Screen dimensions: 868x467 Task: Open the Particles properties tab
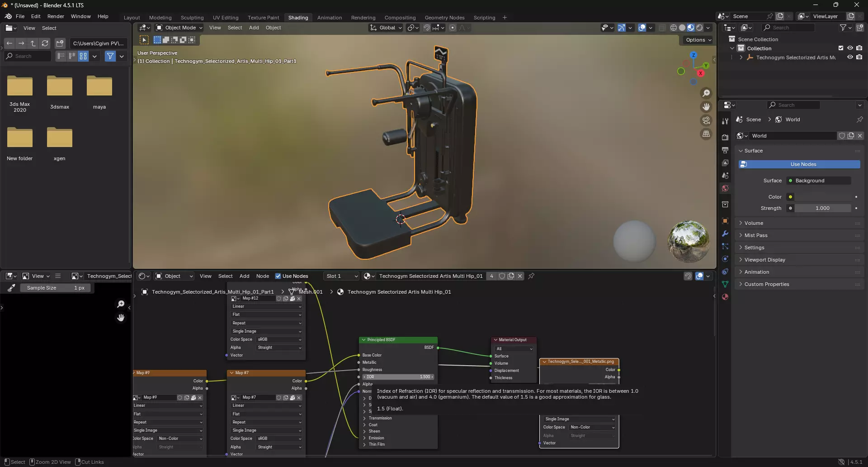tap(725, 246)
